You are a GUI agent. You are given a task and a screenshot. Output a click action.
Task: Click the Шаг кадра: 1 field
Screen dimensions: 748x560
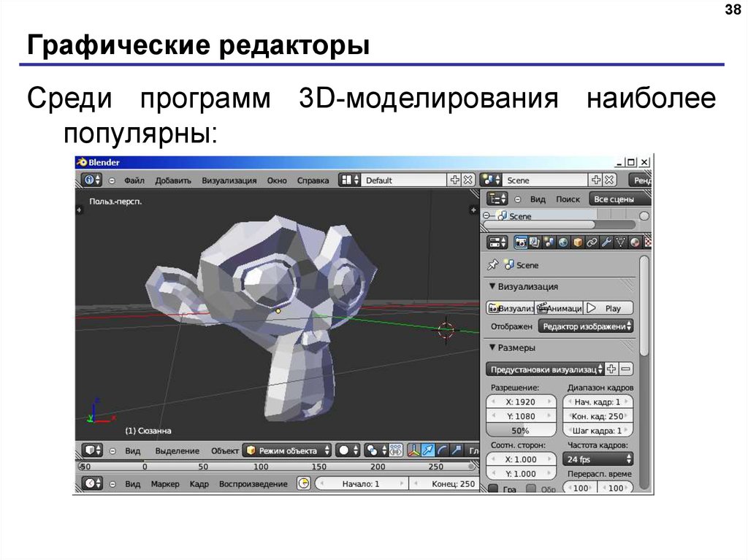598,430
